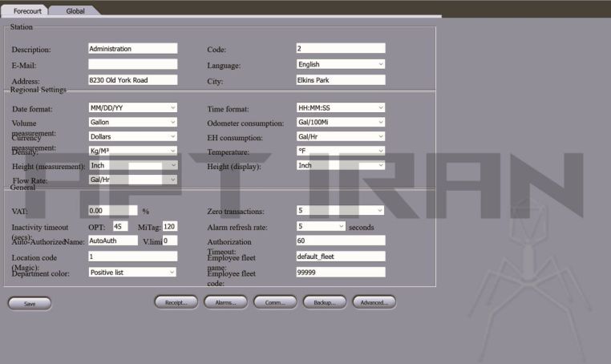Open the Zero transactions dropdown

[341, 211]
